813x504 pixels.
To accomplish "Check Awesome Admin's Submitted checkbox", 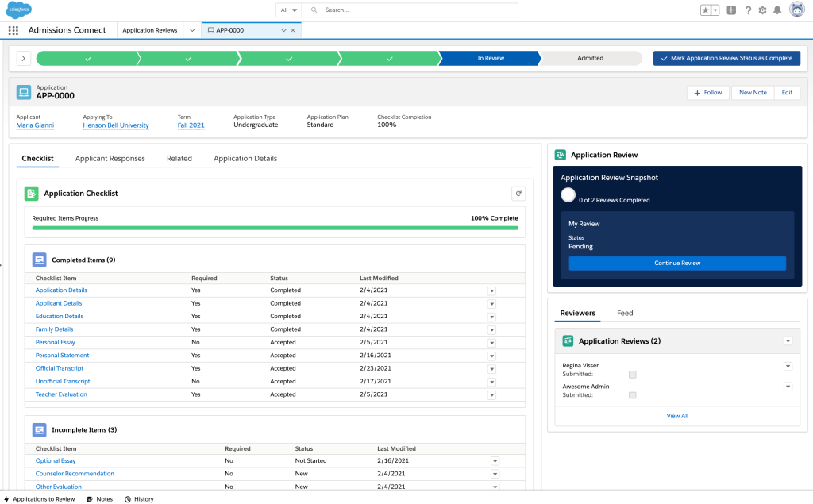I will coord(632,394).
